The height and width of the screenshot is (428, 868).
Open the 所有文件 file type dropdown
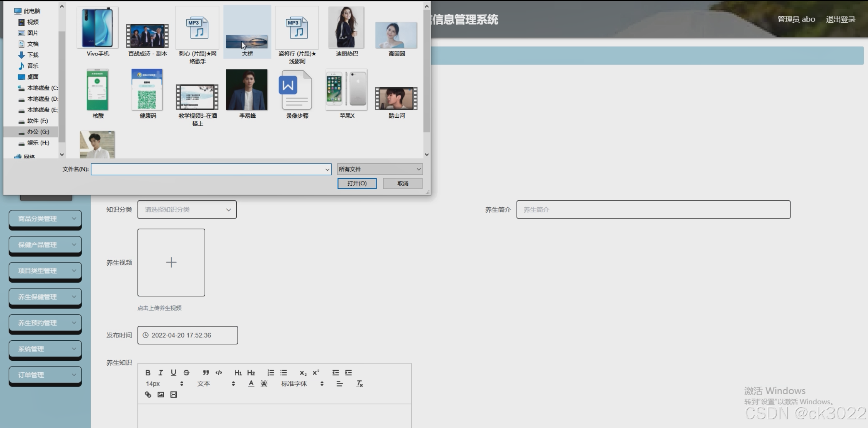click(x=380, y=169)
